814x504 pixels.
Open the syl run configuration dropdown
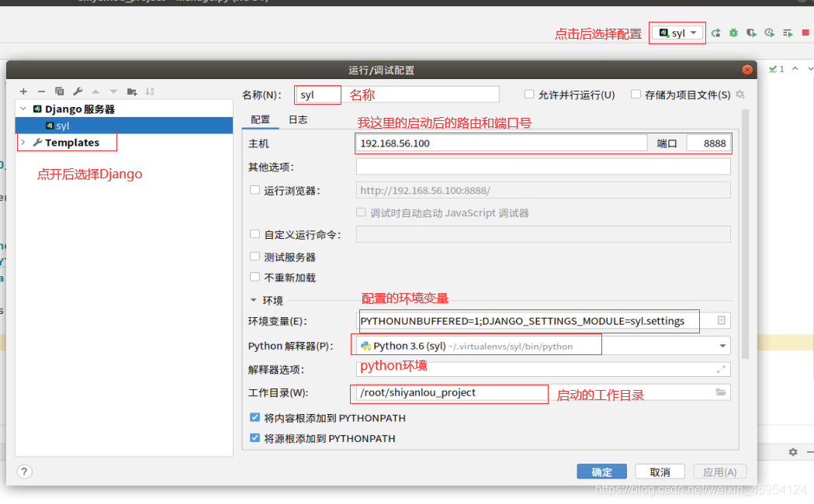click(677, 33)
